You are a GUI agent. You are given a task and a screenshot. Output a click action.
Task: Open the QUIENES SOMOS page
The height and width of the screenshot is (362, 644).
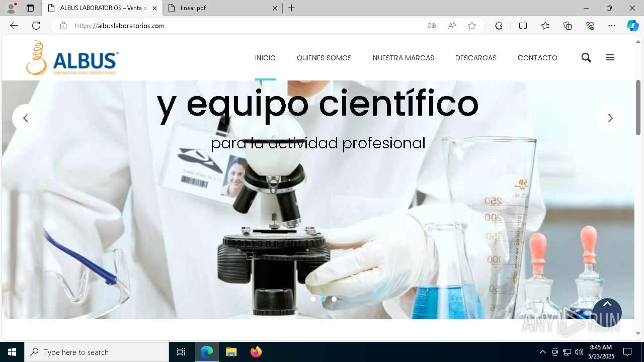pos(324,58)
